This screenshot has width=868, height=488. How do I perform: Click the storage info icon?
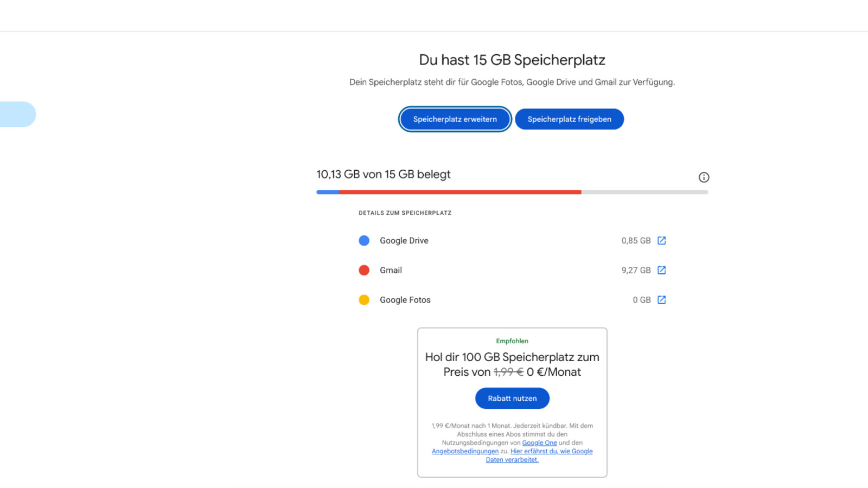point(704,177)
